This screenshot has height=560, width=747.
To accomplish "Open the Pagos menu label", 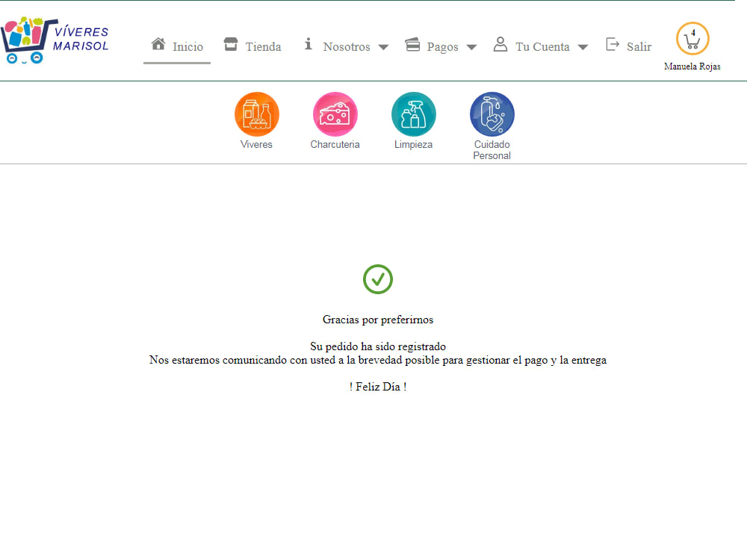I will [442, 46].
